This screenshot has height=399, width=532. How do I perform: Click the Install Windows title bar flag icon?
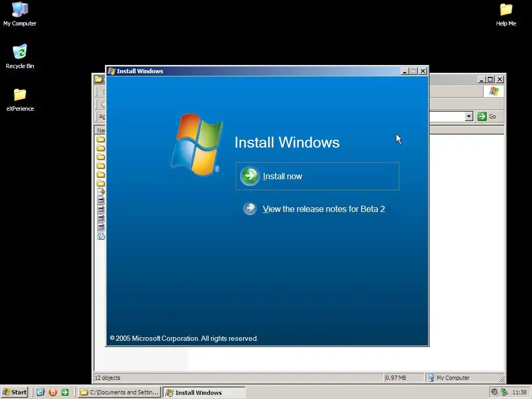[111, 71]
